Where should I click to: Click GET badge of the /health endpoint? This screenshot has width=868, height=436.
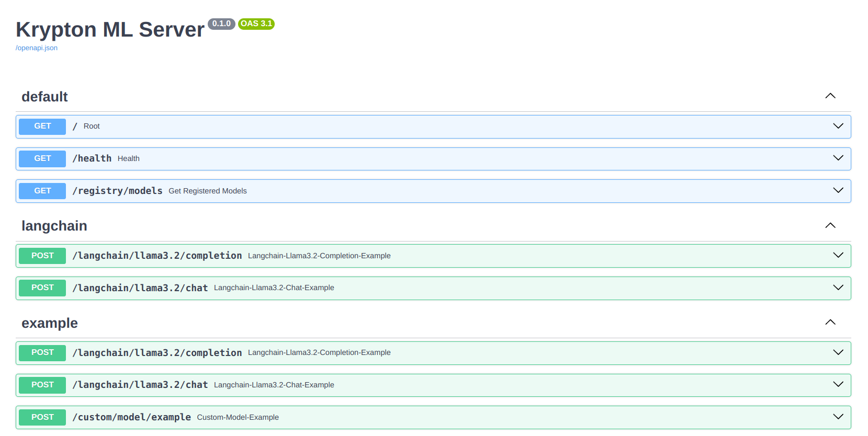click(x=42, y=159)
